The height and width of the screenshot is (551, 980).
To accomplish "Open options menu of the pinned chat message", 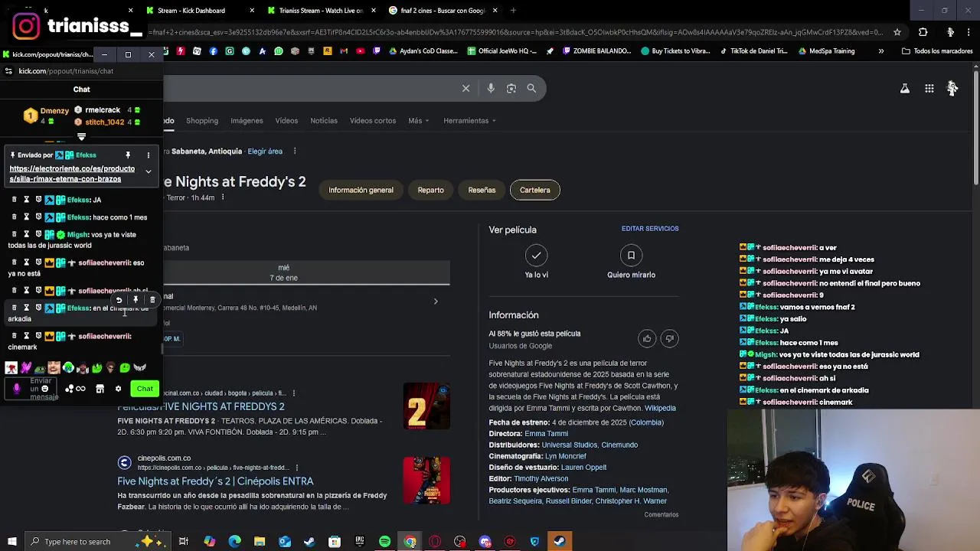I will click(x=149, y=155).
